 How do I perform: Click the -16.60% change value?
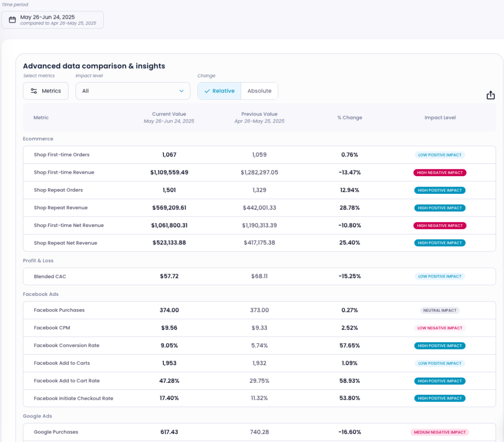(x=350, y=432)
